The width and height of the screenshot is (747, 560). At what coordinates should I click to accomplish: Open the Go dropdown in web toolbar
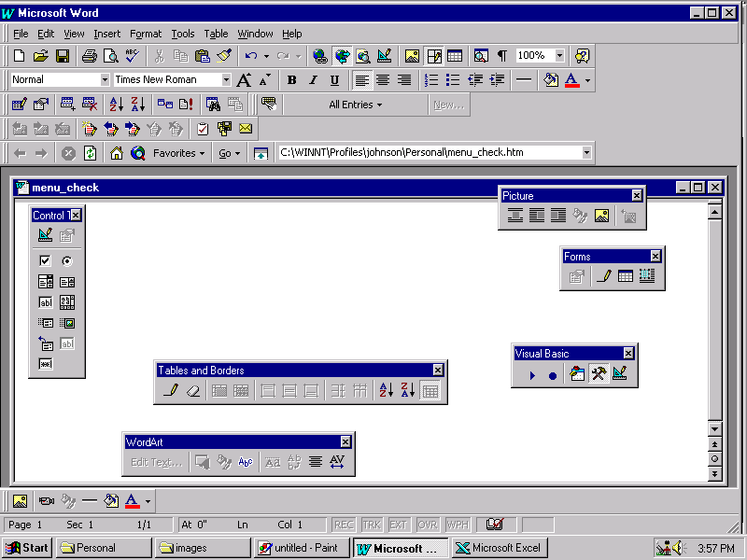[x=229, y=153]
